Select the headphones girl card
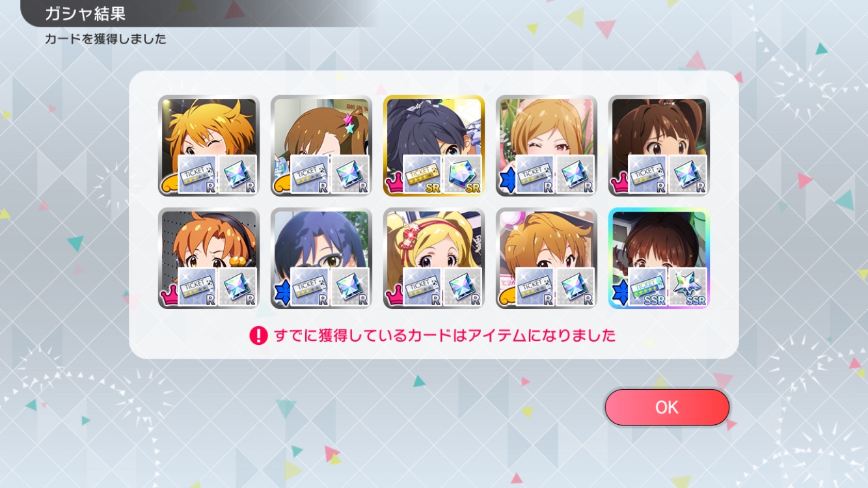The height and width of the screenshot is (488, 868). coord(208,258)
